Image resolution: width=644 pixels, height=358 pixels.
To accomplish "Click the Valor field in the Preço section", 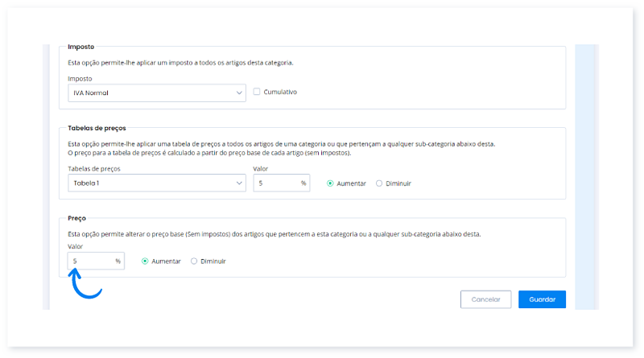I will [91, 261].
